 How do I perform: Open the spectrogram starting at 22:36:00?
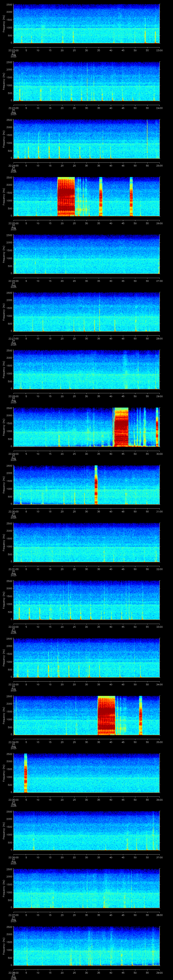pos(87,831)
